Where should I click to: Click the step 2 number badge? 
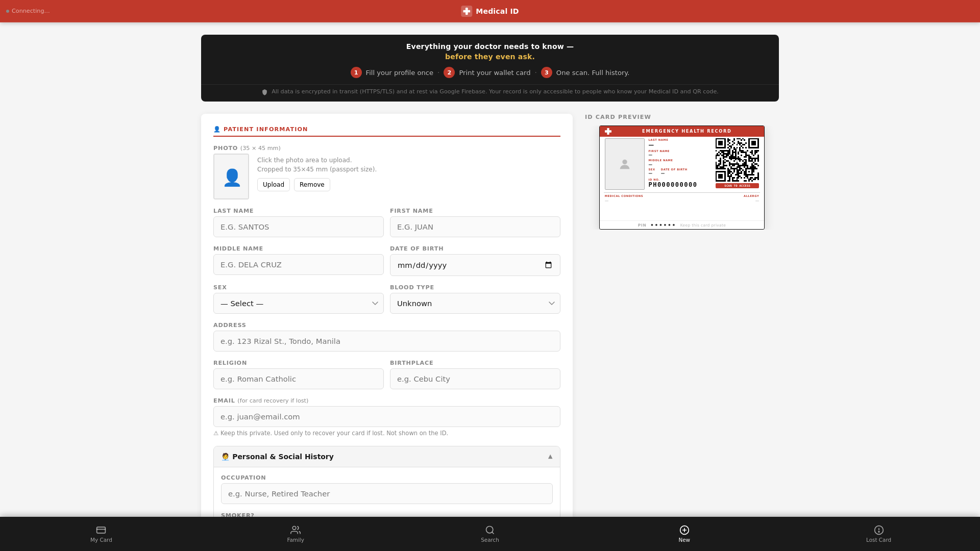pyautogui.click(x=449, y=72)
